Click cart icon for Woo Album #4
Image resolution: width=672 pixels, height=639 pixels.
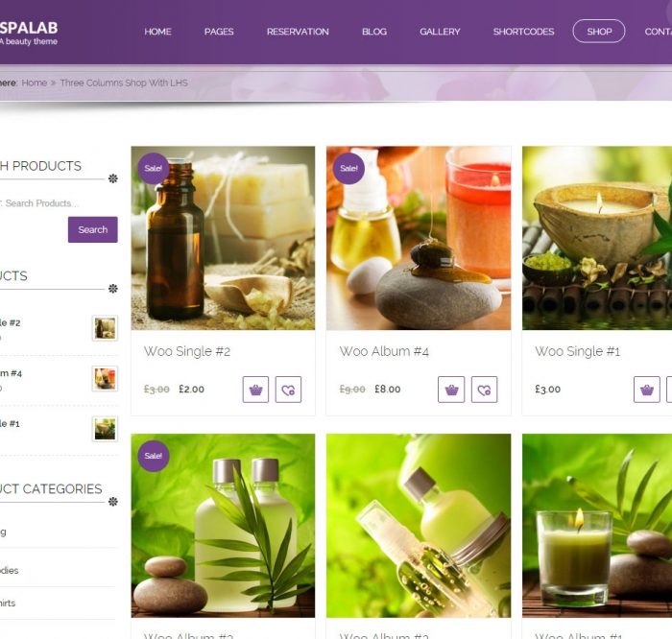(x=451, y=390)
